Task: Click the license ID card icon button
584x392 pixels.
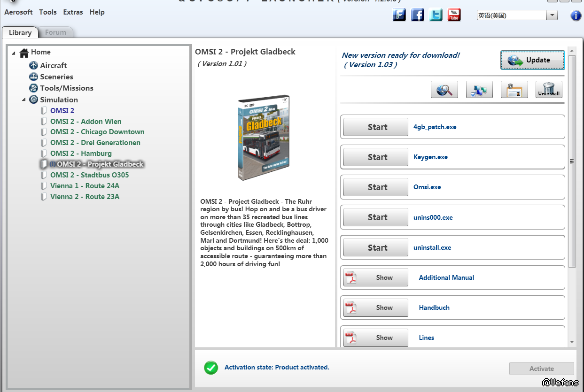Action: click(514, 90)
